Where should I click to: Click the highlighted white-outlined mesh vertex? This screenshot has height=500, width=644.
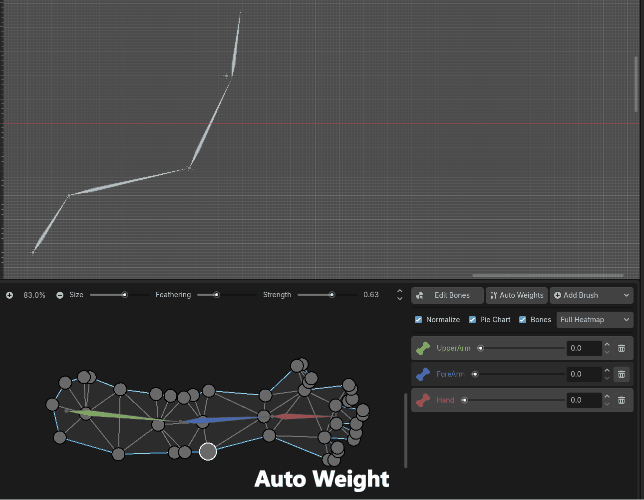point(208,452)
